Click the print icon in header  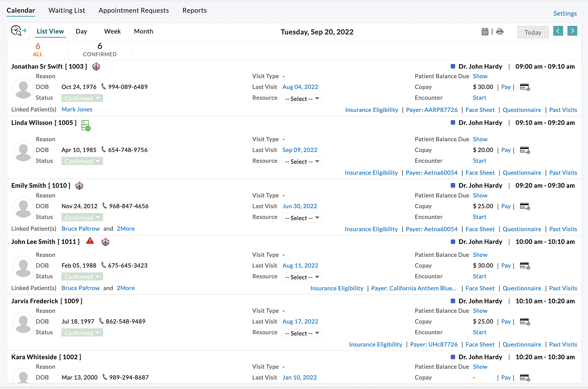(x=500, y=31)
